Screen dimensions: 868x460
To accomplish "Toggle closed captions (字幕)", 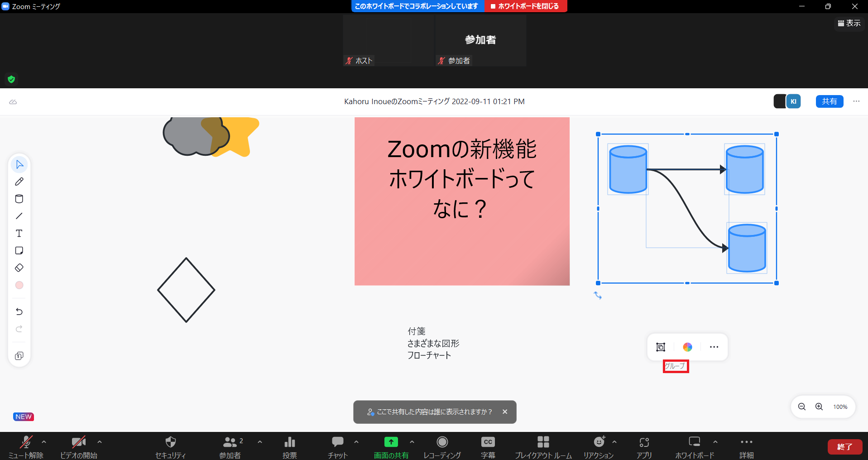I will click(x=488, y=446).
